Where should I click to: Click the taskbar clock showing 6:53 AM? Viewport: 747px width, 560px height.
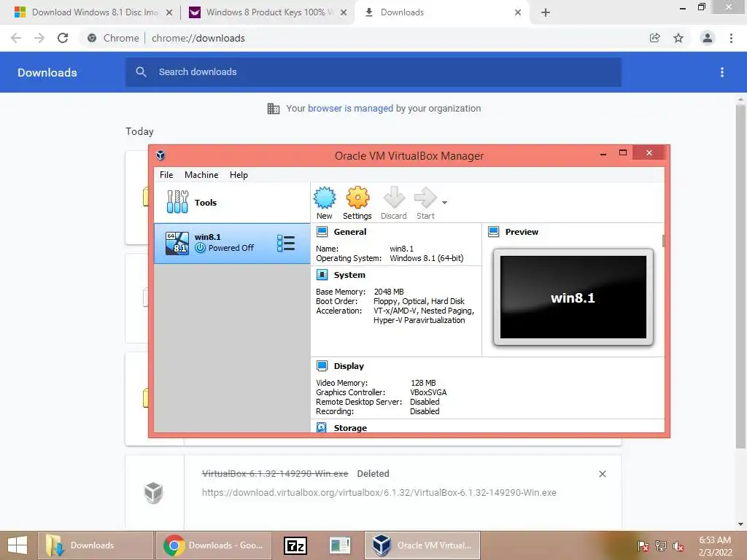click(x=715, y=546)
